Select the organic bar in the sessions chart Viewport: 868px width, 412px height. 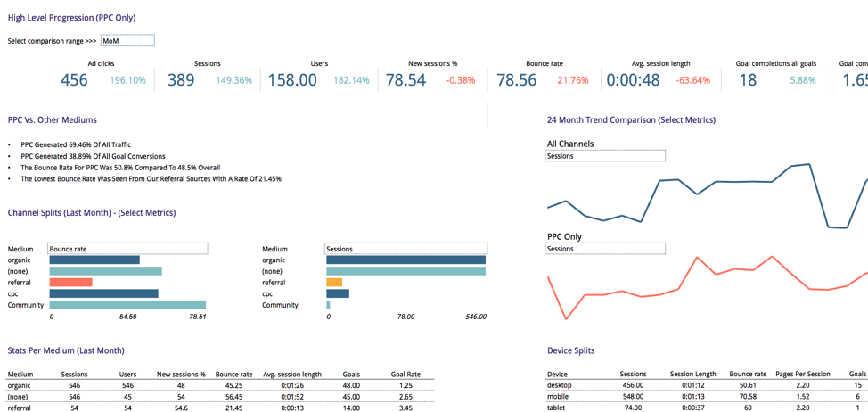tap(405, 260)
